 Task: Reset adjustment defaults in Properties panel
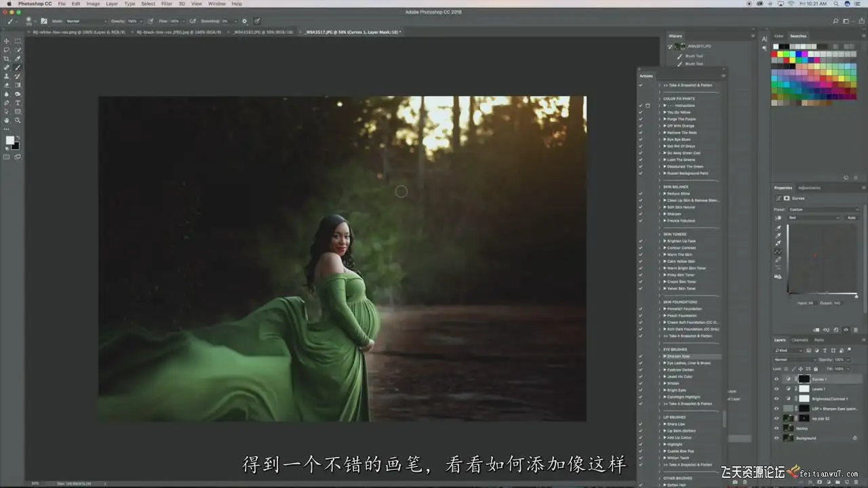[835, 329]
